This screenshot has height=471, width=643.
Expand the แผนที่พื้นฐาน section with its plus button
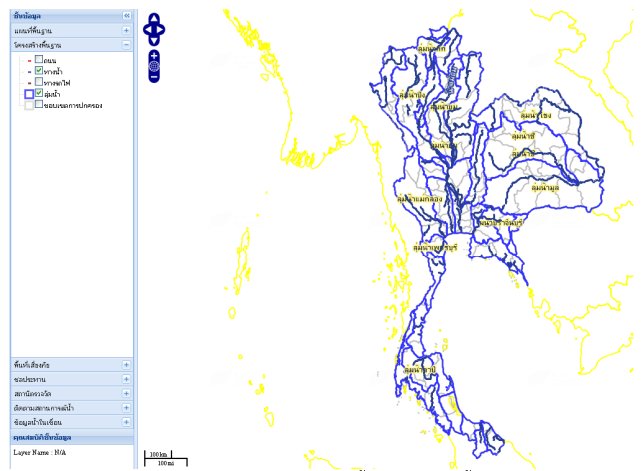126,31
